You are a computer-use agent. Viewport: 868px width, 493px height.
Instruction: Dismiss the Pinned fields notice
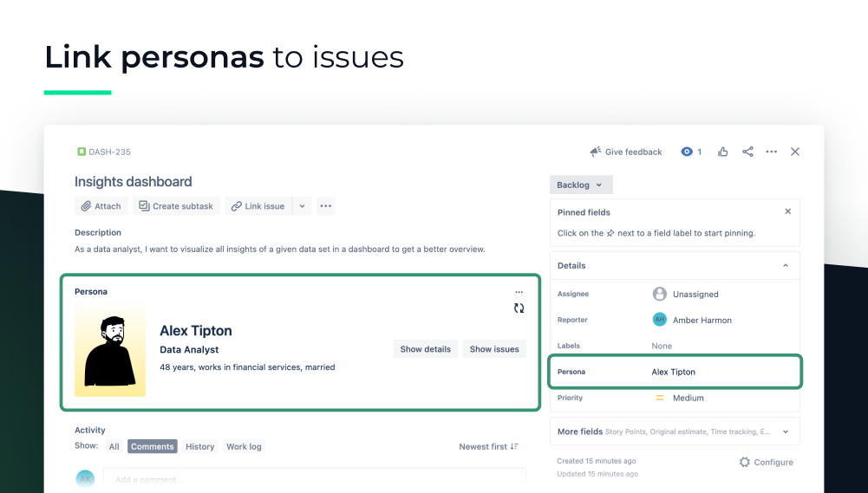click(787, 211)
